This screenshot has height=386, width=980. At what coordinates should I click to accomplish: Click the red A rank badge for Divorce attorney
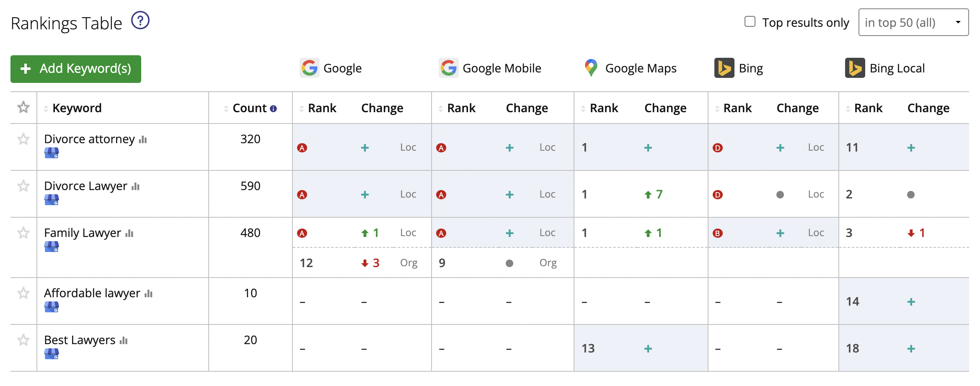pos(302,147)
